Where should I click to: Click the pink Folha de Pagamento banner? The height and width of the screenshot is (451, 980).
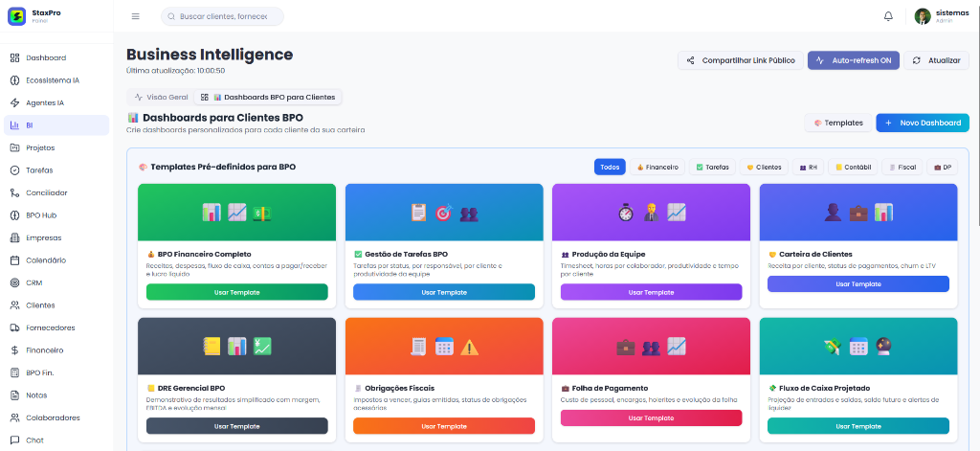coord(651,347)
